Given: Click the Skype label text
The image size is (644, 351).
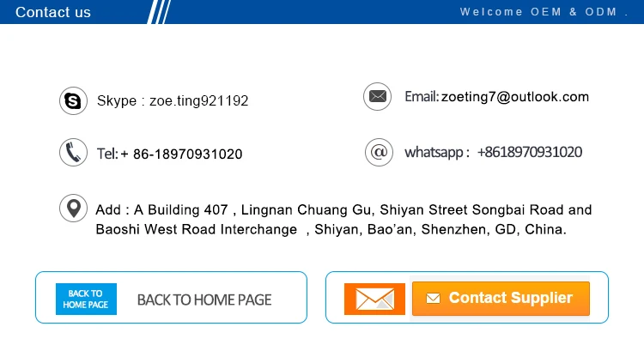Looking at the screenshot, I should tap(116, 101).
